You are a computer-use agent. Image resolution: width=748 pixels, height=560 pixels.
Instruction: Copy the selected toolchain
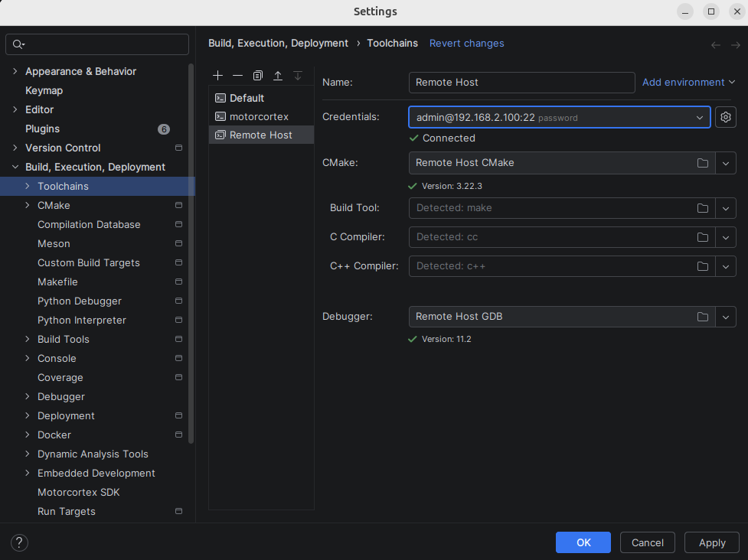click(258, 76)
